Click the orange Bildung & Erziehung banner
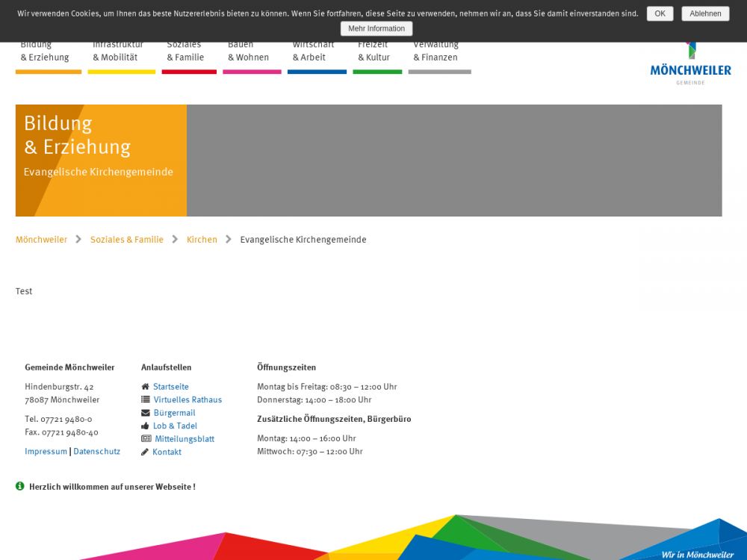 click(101, 160)
